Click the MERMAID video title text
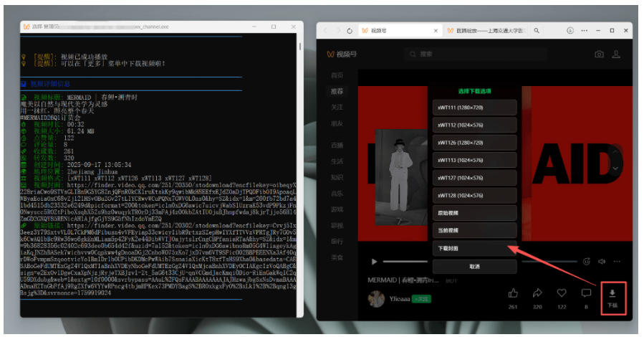Viewport: 644px width, 337px height. coord(403,280)
